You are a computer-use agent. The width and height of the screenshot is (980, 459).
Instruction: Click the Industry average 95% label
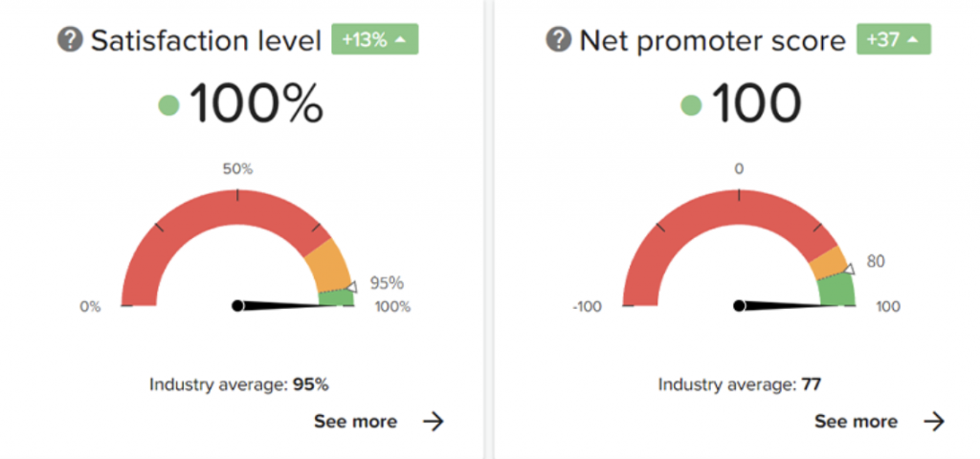click(x=239, y=384)
